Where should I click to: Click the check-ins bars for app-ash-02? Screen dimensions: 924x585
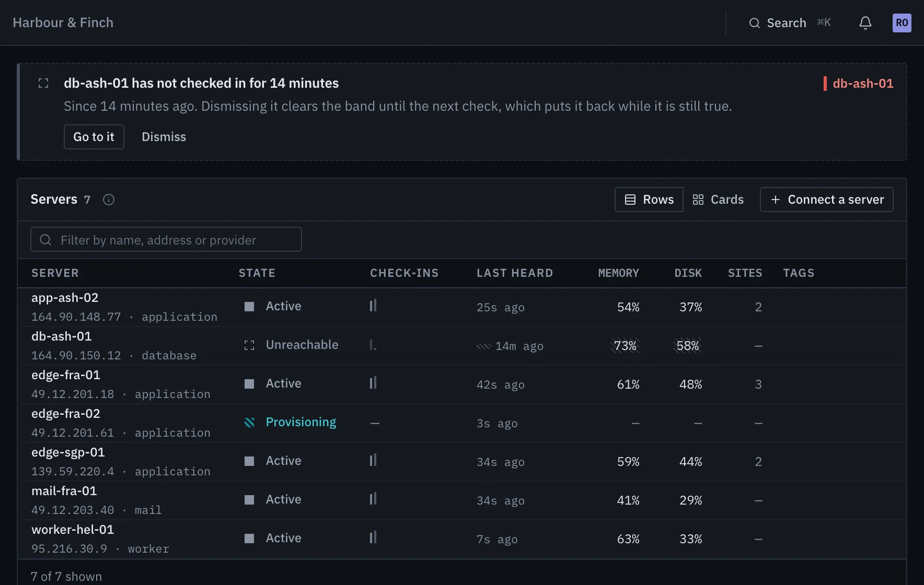click(373, 306)
